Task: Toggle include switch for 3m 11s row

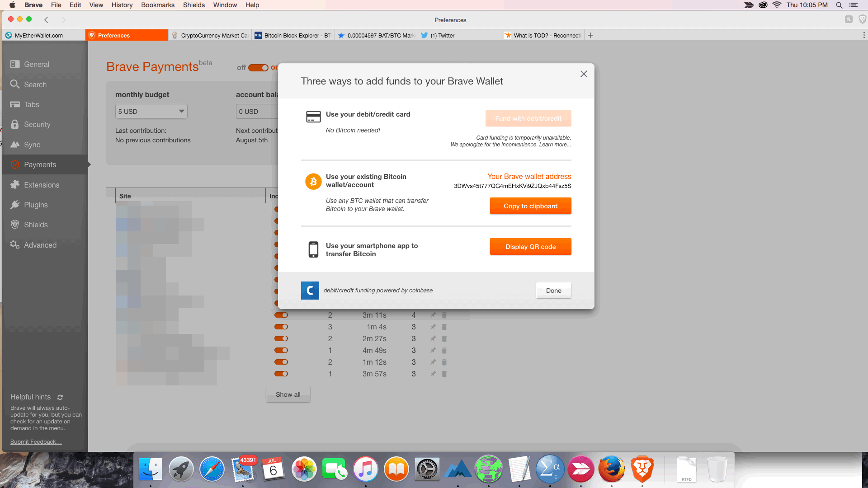Action: tap(281, 315)
